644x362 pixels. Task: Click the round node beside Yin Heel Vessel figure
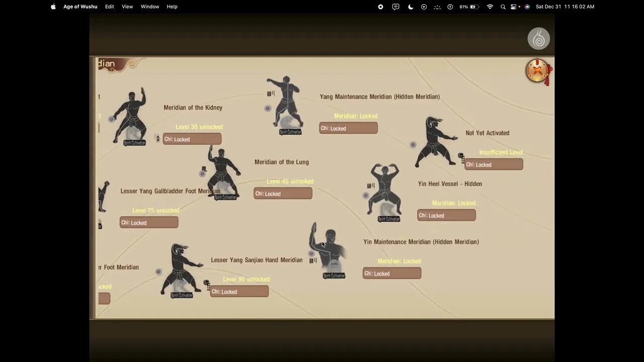tap(366, 196)
